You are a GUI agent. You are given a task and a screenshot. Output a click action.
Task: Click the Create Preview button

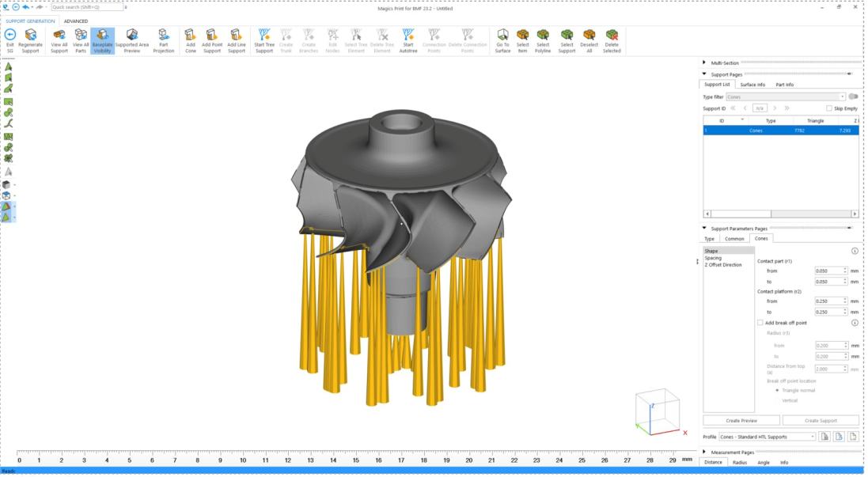[741, 421]
